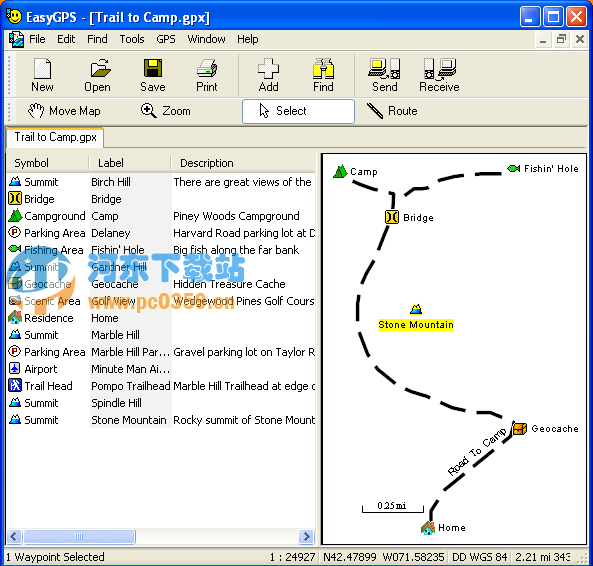Click Bridge symbol icon in waypoint list
The width and height of the screenshot is (593, 566).
pos(15,198)
